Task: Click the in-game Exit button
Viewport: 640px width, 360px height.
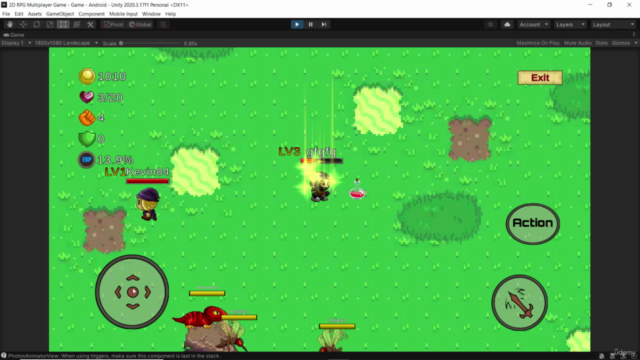Action: (x=540, y=78)
